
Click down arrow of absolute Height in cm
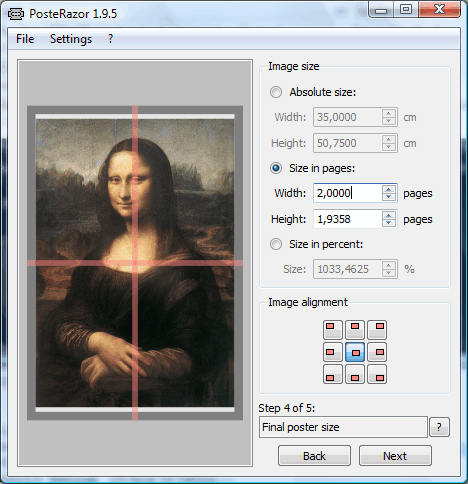[x=389, y=147]
